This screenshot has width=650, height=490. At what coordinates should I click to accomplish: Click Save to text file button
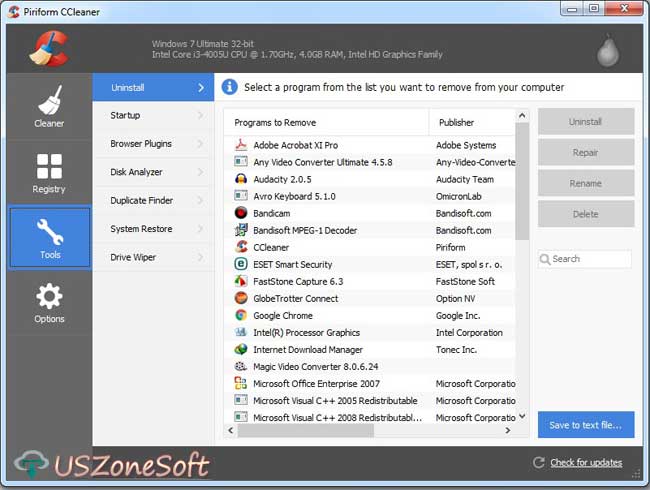[586, 425]
